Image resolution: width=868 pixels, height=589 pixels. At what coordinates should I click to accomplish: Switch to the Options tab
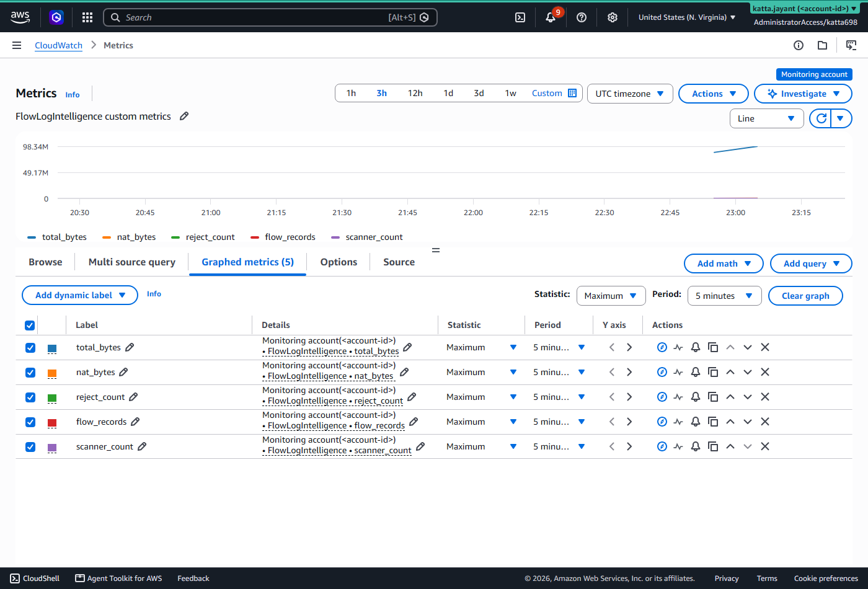tap(339, 262)
